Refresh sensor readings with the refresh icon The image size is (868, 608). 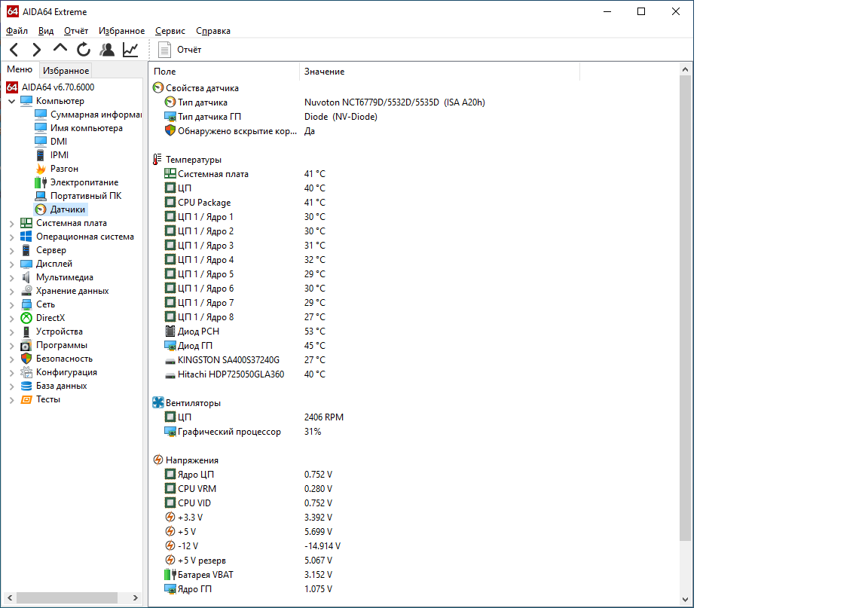click(x=84, y=50)
